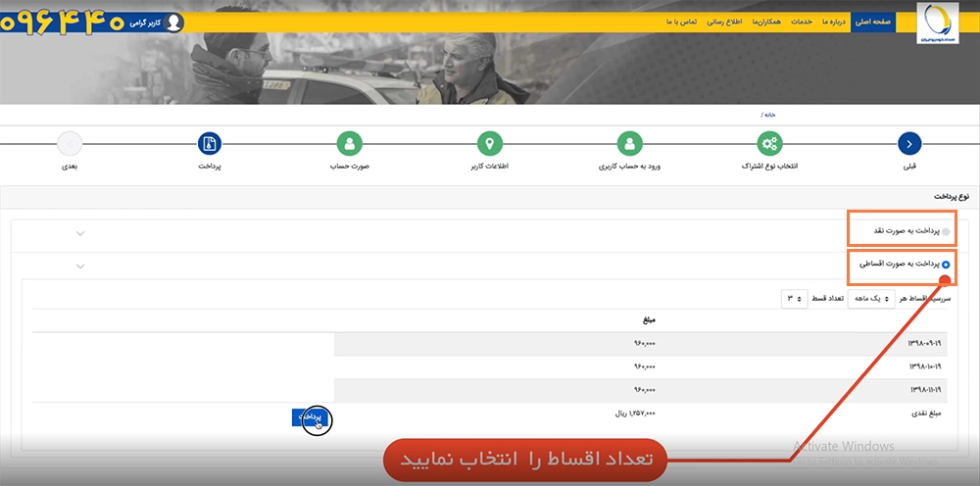Click the صورت حساب person step icon
980x486 pixels.
click(x=350, y=144)
